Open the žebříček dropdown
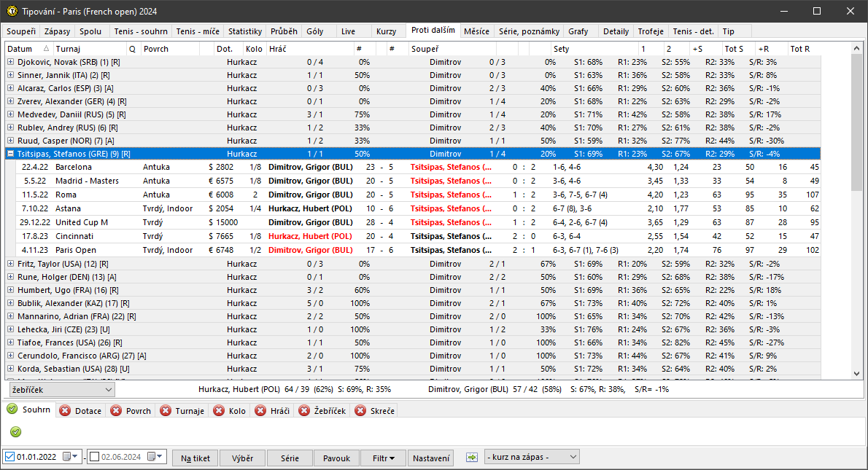This screenshot has height=470, width=868. pos(61,390)
